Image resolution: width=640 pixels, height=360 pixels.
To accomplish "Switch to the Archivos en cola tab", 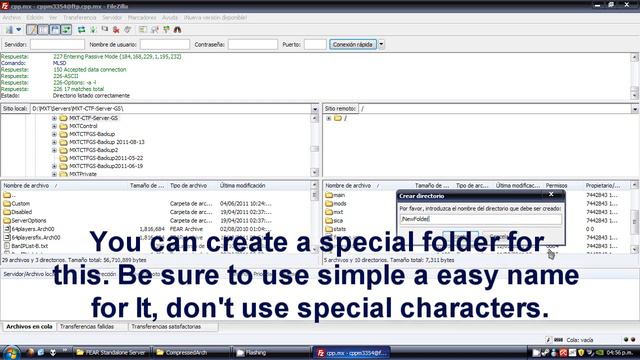I will click(29, 327).
